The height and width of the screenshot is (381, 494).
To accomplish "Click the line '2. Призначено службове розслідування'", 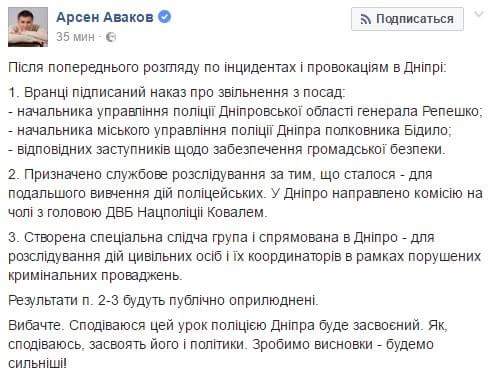I will pos(220,174).
